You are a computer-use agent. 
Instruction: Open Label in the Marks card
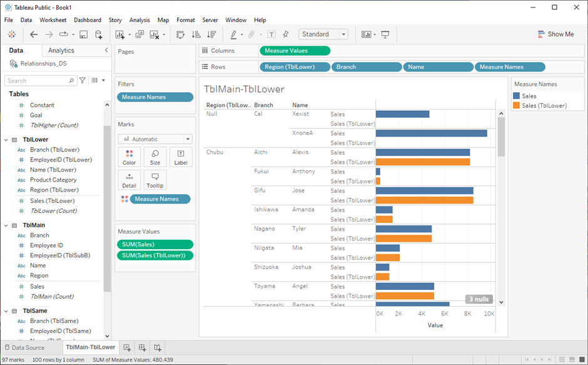point(181,157)
